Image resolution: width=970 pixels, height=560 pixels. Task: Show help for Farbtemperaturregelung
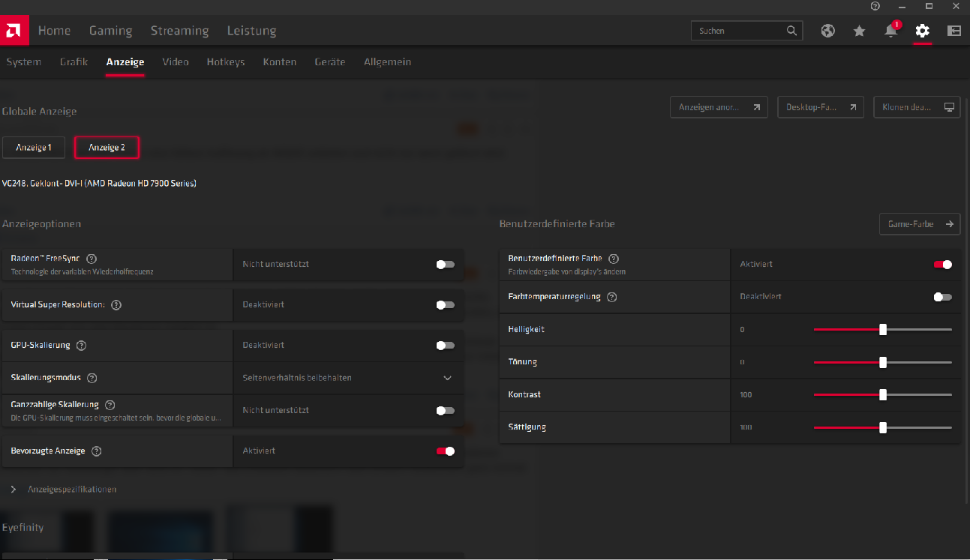[612, 297]
